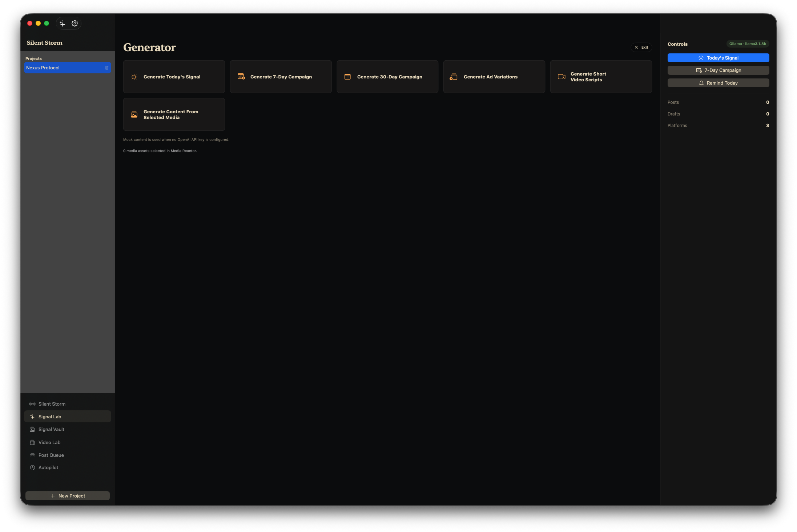Click the film icon beside Video Lab

(32, 443)
